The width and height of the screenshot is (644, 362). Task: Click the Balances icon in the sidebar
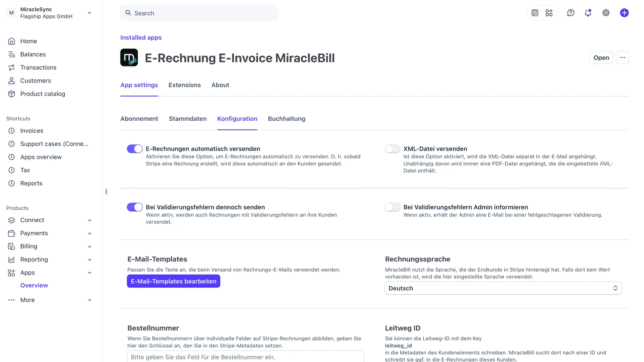coord(11,54)
